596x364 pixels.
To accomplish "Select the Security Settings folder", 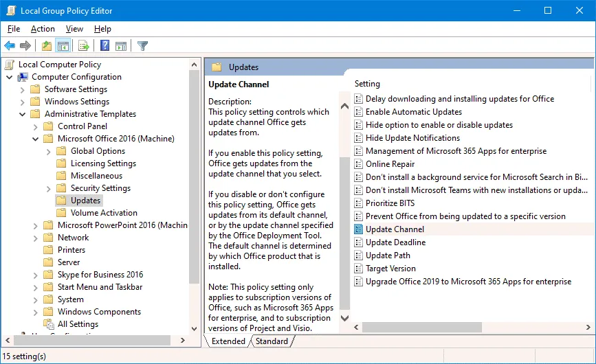I will (100, 188).
